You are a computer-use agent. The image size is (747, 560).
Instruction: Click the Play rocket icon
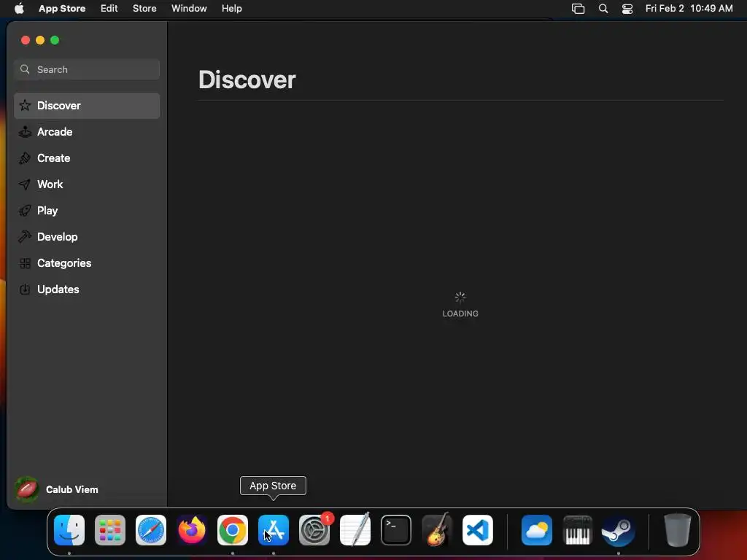(x=25, y=210)
